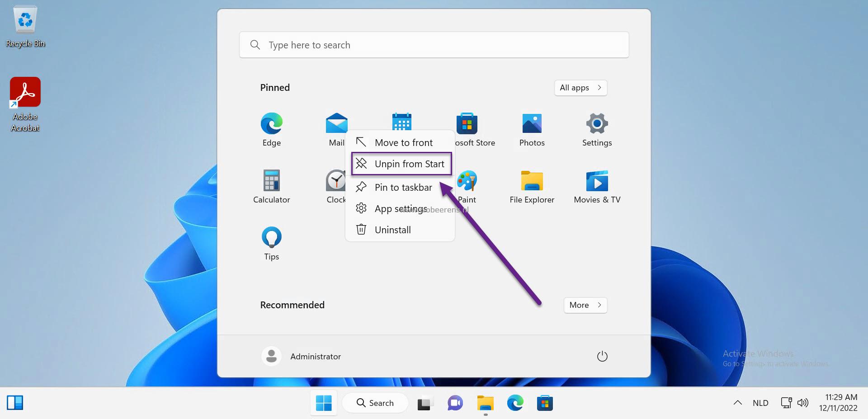Image resolution: width=868 pixels, height=419 pixels.
Task: Open the Recycle Bin desktop icon
Action: click(25, 26)
